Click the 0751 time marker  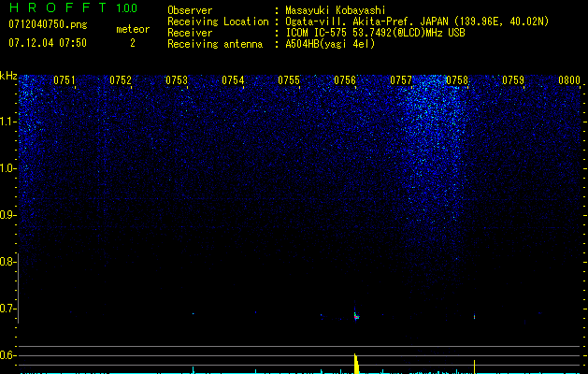65,80
